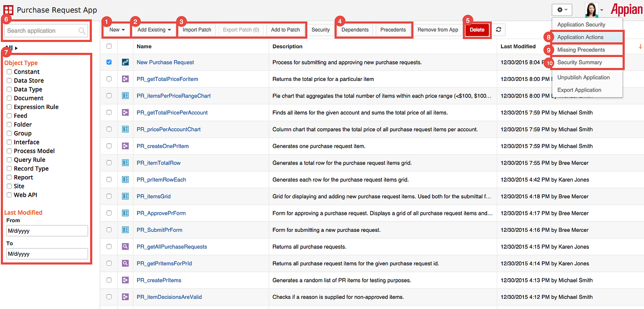The image size is (644, 309).
Task: Click the interface icon beside PR_ApprovePrForm
Action: coord(125,213)
